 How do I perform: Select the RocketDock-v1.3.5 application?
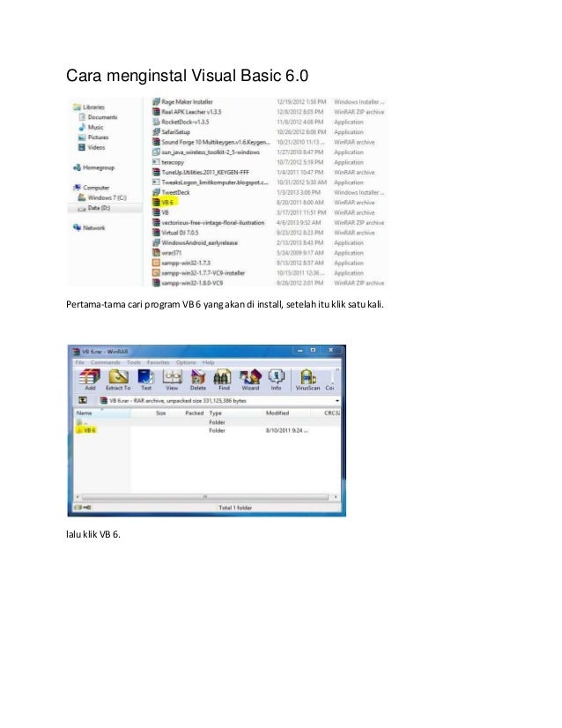click(x=181, y=123)
